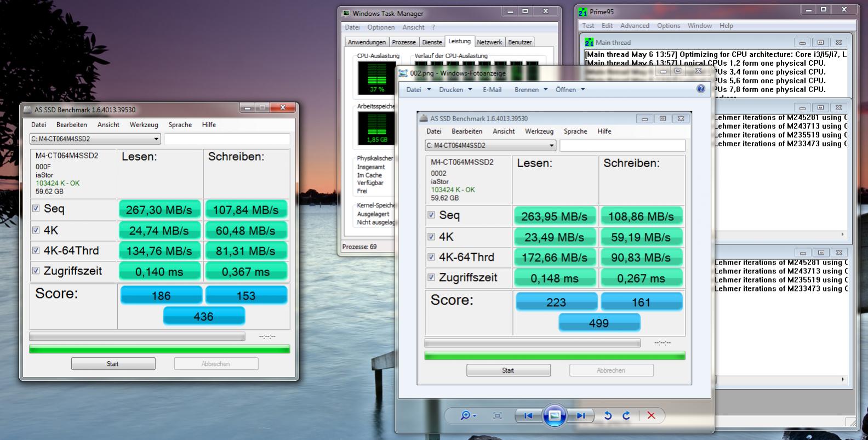
Task: Switch to Anwendungen tab in Task-Manager
Action: [367, 42]
